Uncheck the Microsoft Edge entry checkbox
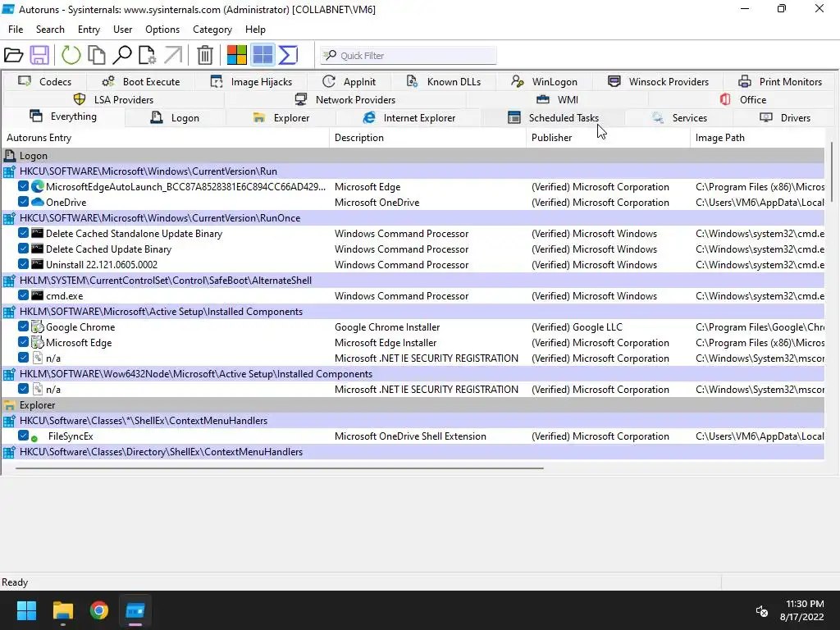This screenshot has height=630, width=840. click(23, 342)
